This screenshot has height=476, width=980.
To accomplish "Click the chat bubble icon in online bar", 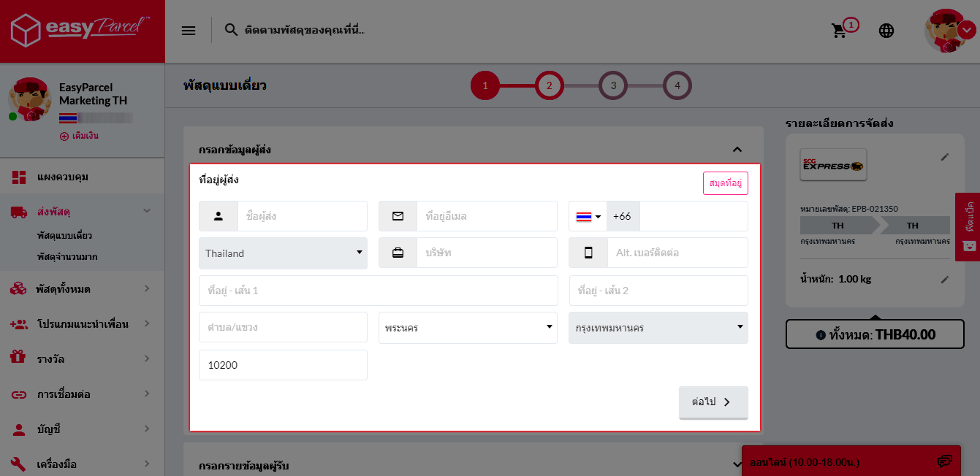I will pyautogui.click(x=945, y=461).
